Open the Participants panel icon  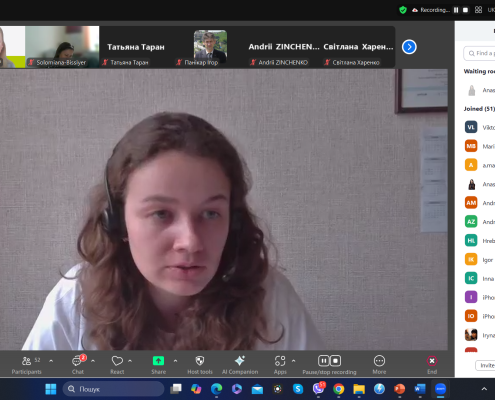pyautogui.click(x=26, y=361)
